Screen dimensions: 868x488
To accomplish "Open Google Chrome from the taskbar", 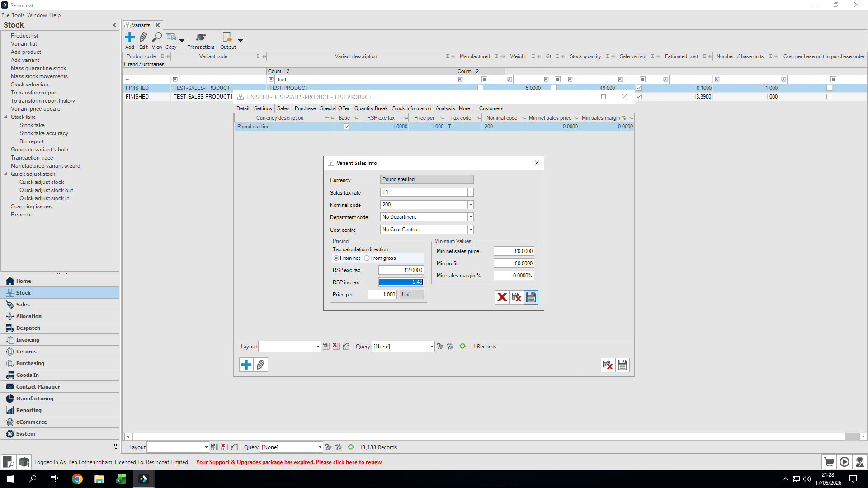I will 77,479.
